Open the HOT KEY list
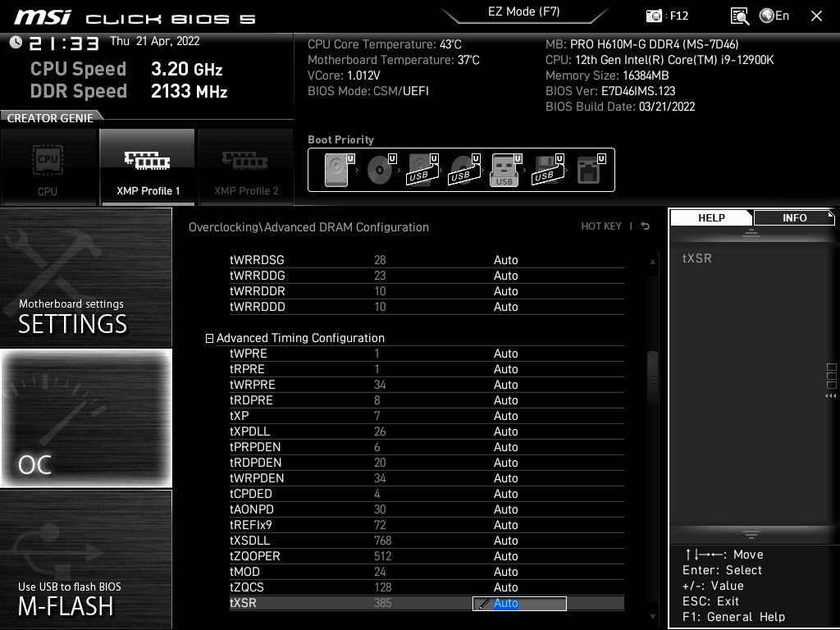Image resolution: width=840 pixels, height=630 pixels. [x=601, y=226]
